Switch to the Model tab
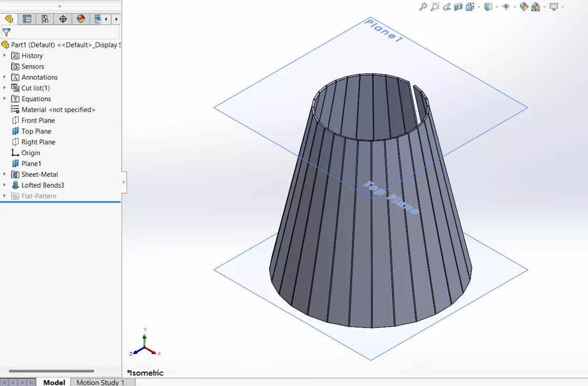Image resolution: width=588 pixels, height=386 pixels. [54, 382]
